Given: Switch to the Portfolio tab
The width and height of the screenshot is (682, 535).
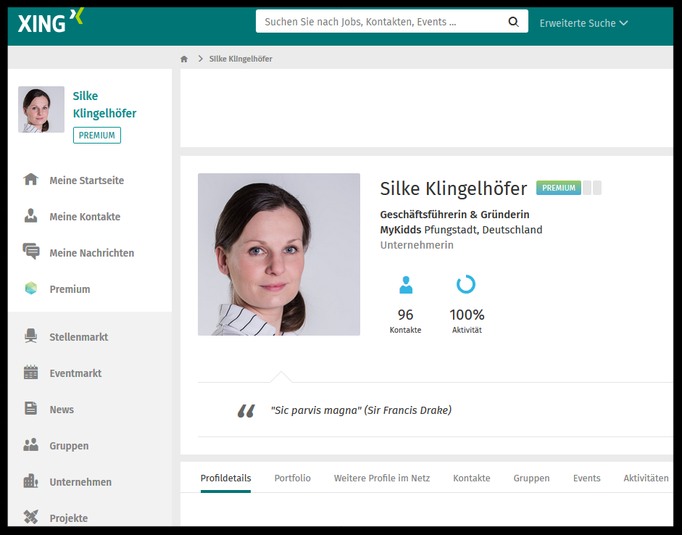Looking at the screenshot, I should [x=293, y=478].
